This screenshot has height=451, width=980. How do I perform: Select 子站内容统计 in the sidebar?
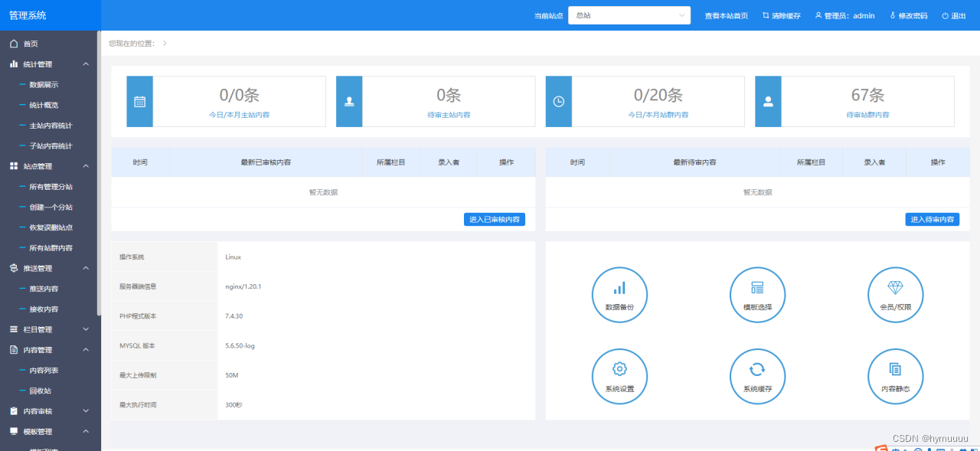pos(51,145)
